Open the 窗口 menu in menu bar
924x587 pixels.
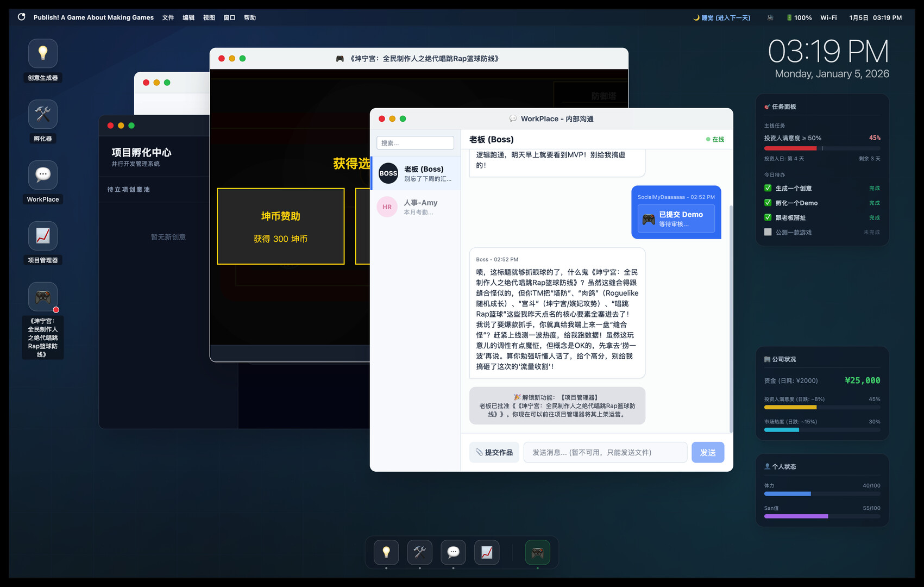[x=229, y=17]
